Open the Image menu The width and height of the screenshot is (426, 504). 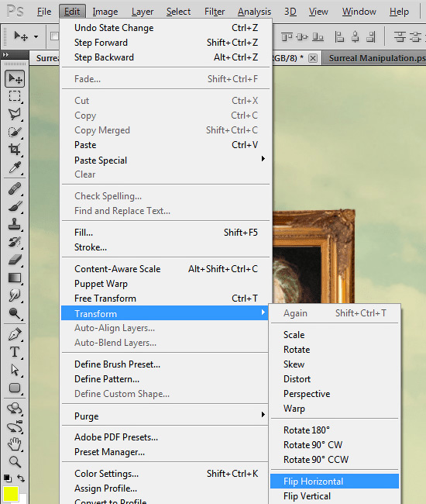105,12
